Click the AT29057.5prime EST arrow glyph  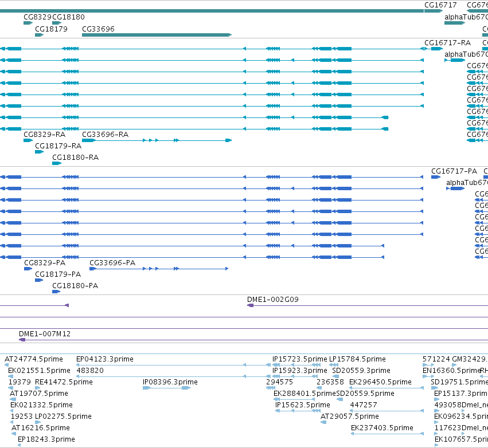[x=323, y=422]
